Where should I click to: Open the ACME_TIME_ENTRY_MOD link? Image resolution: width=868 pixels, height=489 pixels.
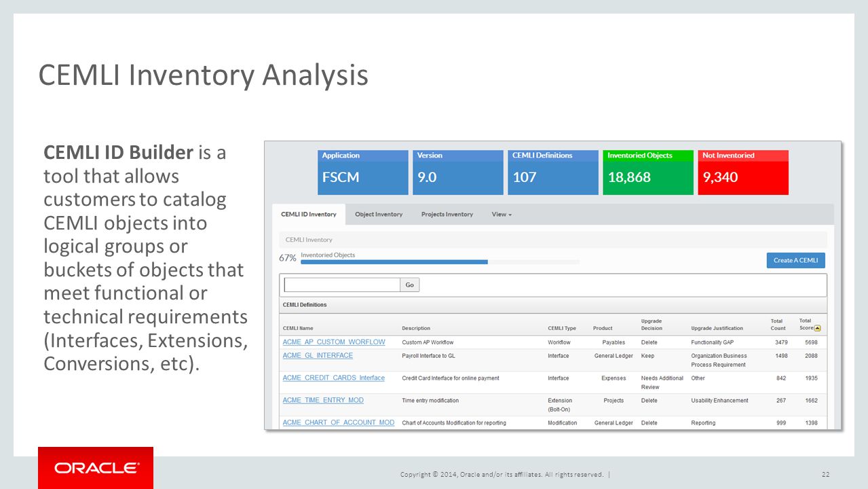click(x=323, y=401)
